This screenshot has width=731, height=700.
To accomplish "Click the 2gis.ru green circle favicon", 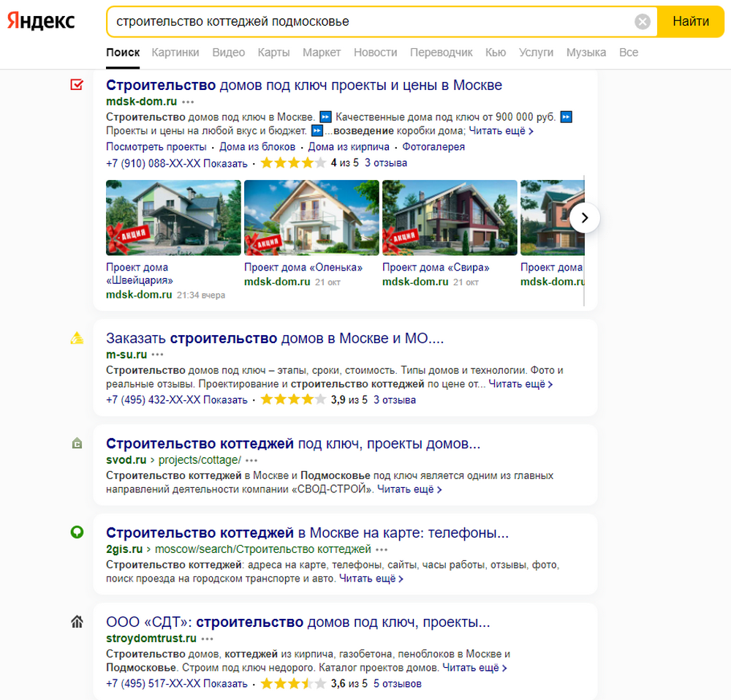I will coord(77,532).
